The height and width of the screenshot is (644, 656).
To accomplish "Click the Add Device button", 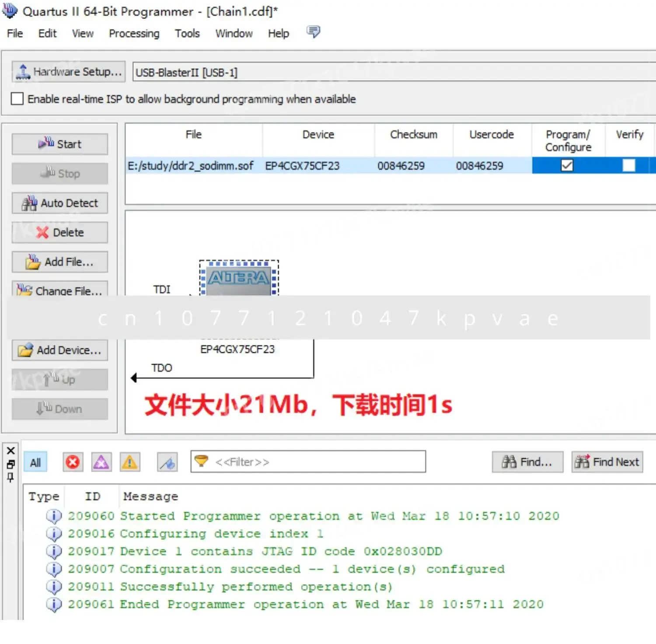I will [x=60, y=350].
